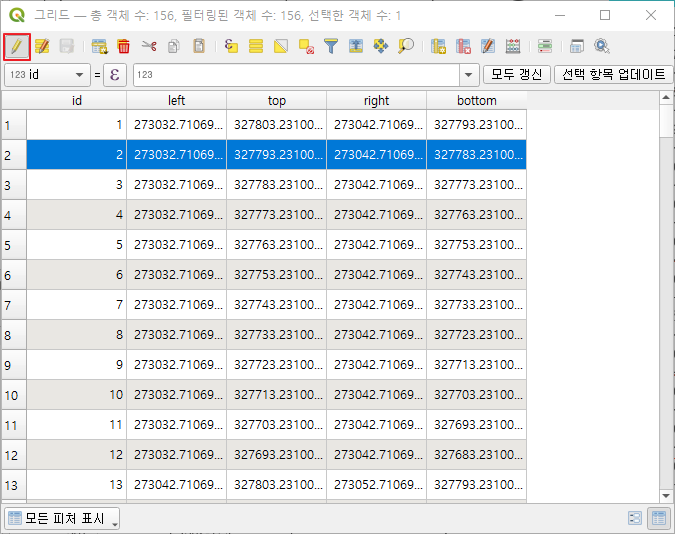675x534 pixels.
Task: Click top cell 327773.23100 in row 4
Action: pos(276,214)
